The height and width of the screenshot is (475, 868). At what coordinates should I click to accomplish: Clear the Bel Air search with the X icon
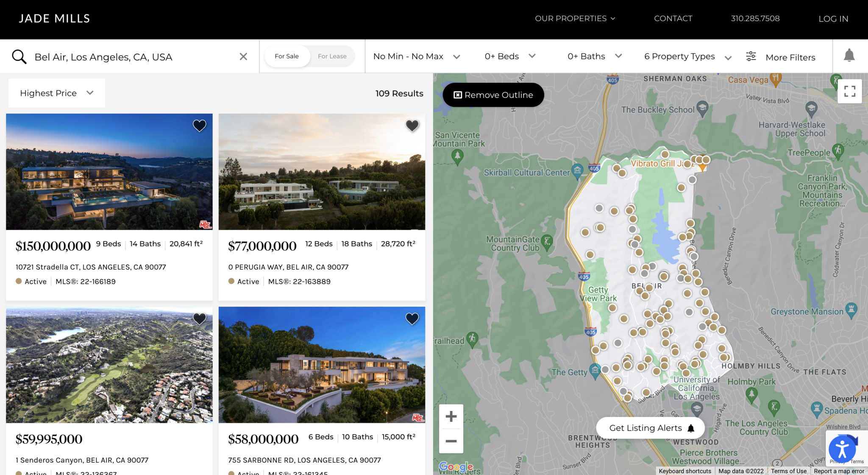tap(243, 56)
